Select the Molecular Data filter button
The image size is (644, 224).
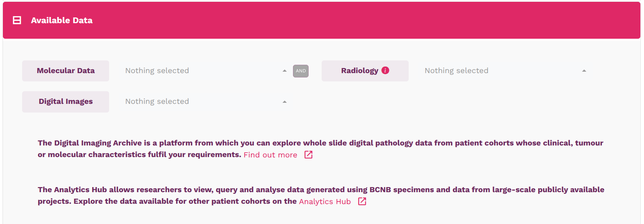[x=66, y=71]
